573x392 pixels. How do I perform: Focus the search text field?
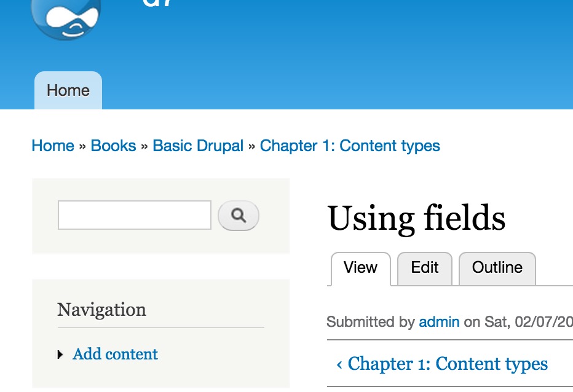[x=135, y=215]
